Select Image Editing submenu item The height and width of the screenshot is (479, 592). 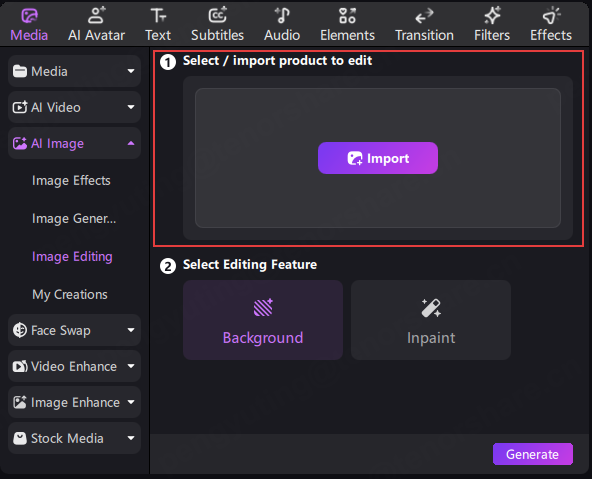click(72, 257)
